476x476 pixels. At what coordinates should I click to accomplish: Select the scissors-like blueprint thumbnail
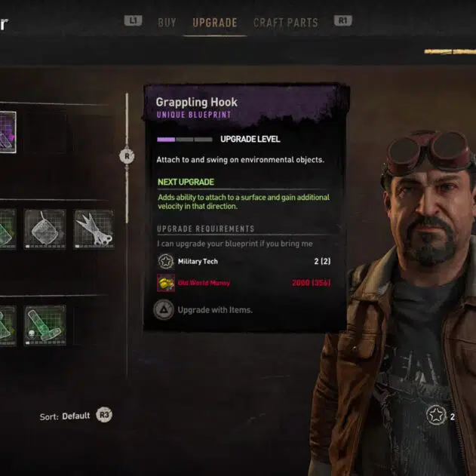click(94, 229)
